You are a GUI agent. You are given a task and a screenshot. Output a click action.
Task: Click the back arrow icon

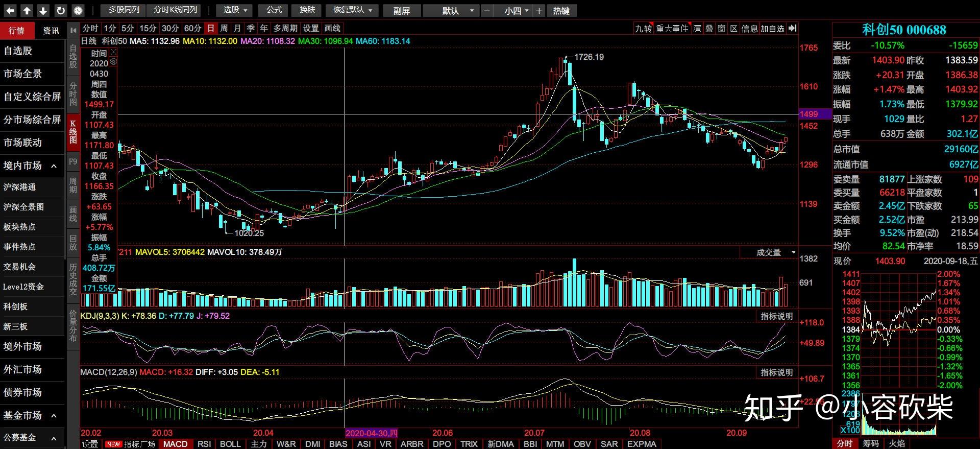[x=10, y=10]
